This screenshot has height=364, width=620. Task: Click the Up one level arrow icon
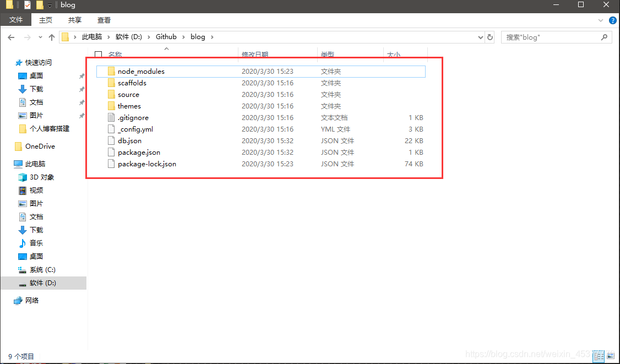tap(52, 37)
